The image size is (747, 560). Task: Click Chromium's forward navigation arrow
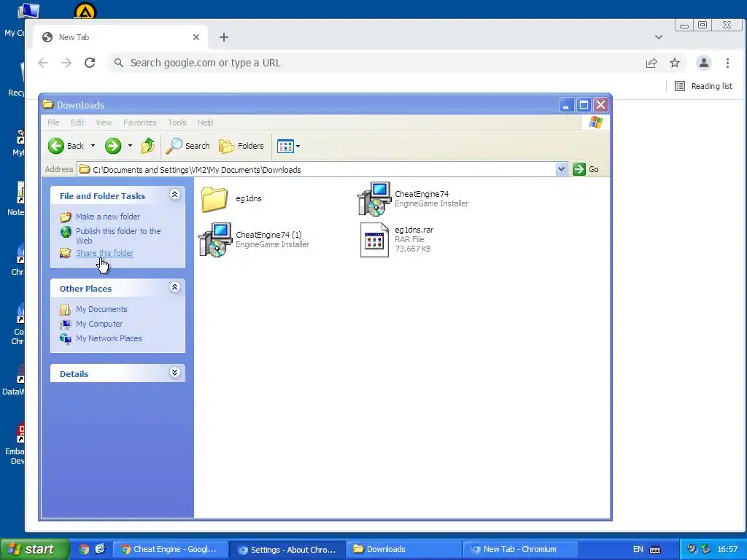(66, 63)
